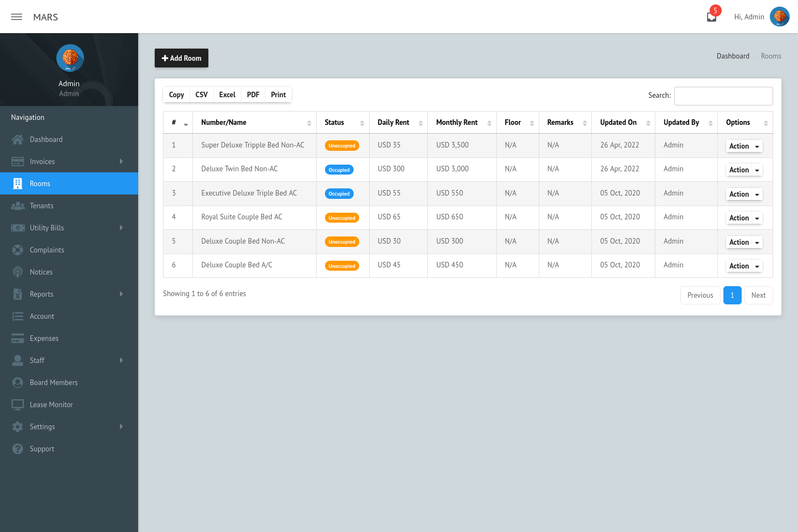Click the Expenses sidebar icon
798x532 pixels.
pyautogui.click(x=17, y=338)
